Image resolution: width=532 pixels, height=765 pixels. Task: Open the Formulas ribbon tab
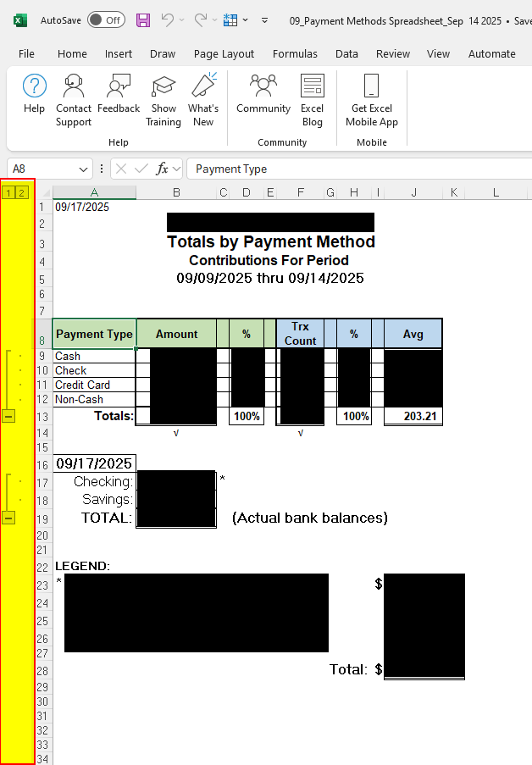pos(295,53)
